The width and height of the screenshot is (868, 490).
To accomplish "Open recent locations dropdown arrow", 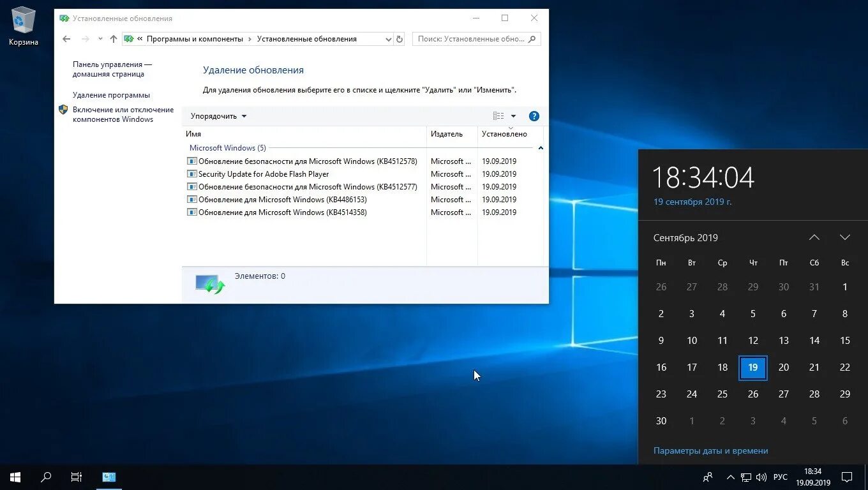I will (x=100, y=39).
